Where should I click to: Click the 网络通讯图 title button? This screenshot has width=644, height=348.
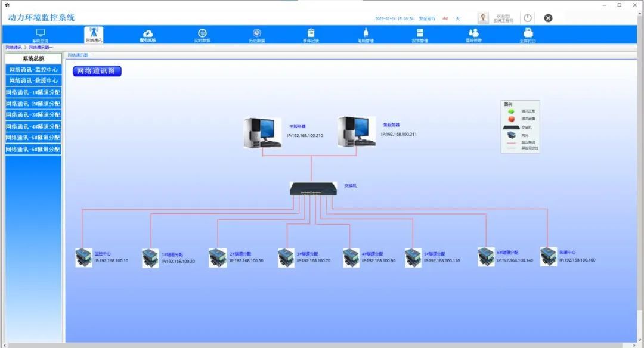(97, 72)
